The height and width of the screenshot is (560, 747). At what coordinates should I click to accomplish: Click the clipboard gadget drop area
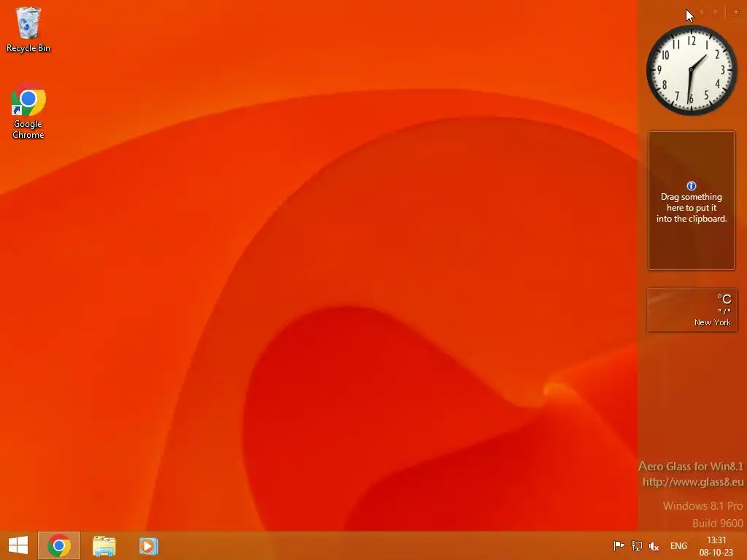tap(692, 201)
